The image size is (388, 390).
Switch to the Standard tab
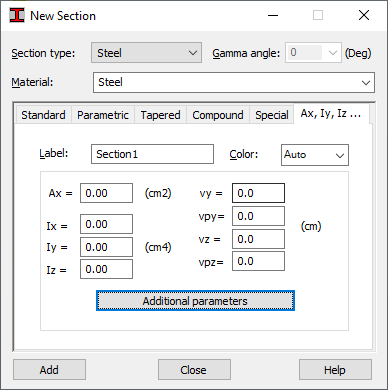coord(43,115)
